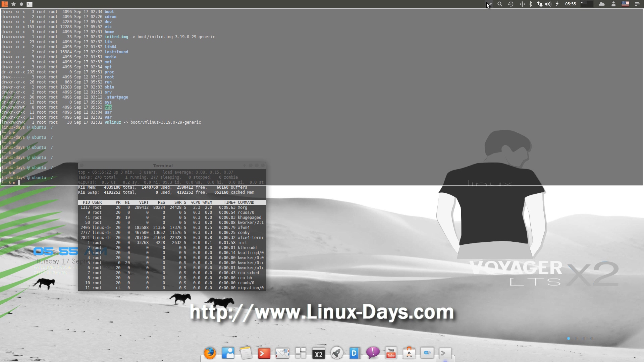Open the mail envelope app in dock
Image resolution: width=644 pixels, height=362 pixels.
pyautogui.click(x=282, y=353)
